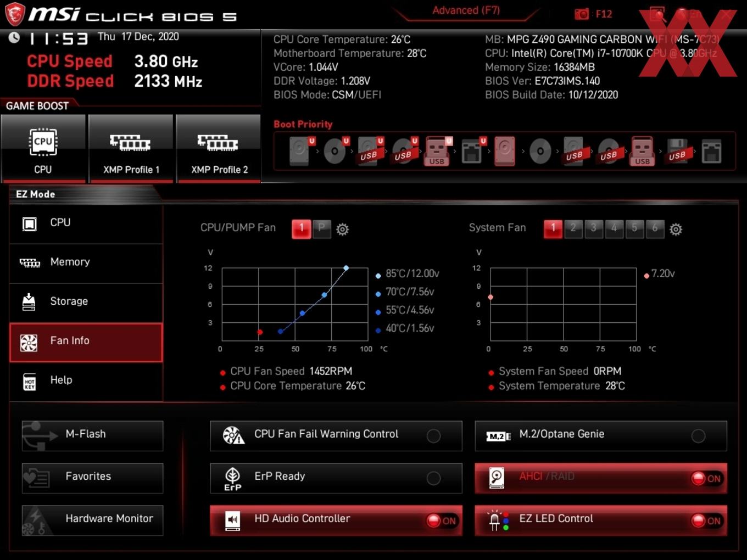Click DDR Voltage: 1.208V text

click(x=322, y=81)
